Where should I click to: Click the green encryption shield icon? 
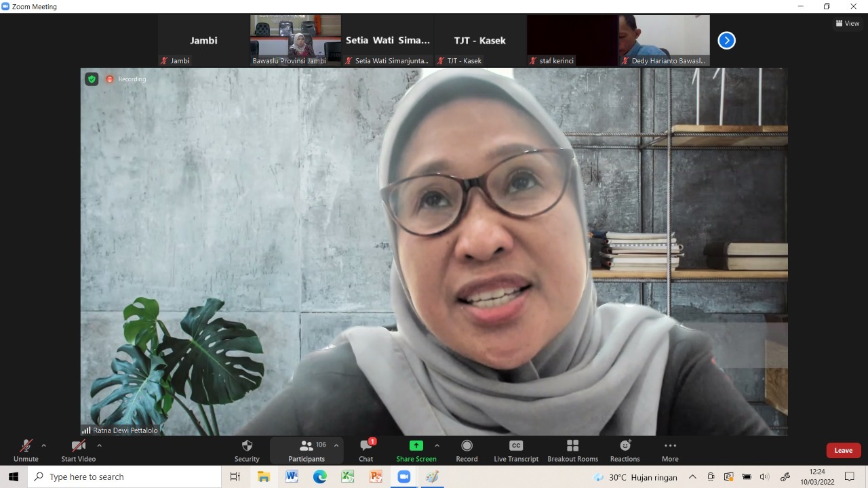click(x=92, y=79)
